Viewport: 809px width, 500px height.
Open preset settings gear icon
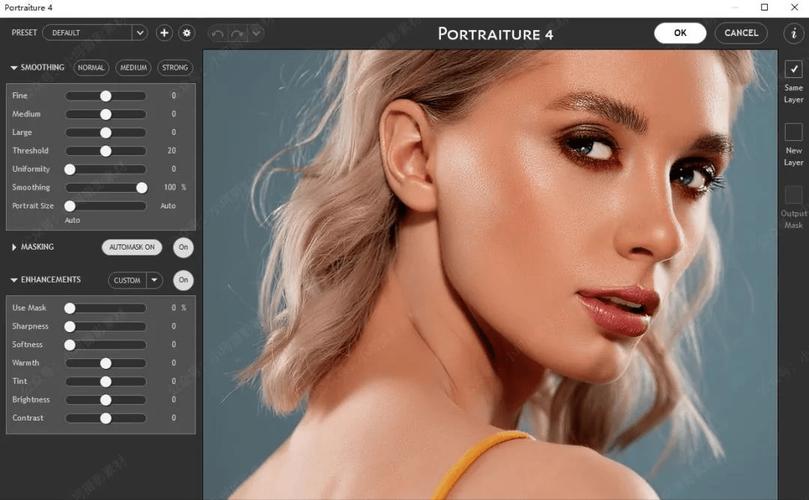tap(187, 33)
